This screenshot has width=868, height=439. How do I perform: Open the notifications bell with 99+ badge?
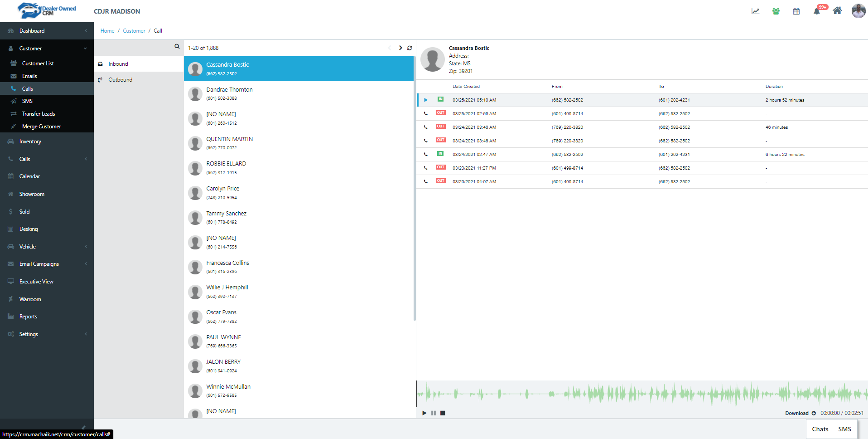point(817,11)
